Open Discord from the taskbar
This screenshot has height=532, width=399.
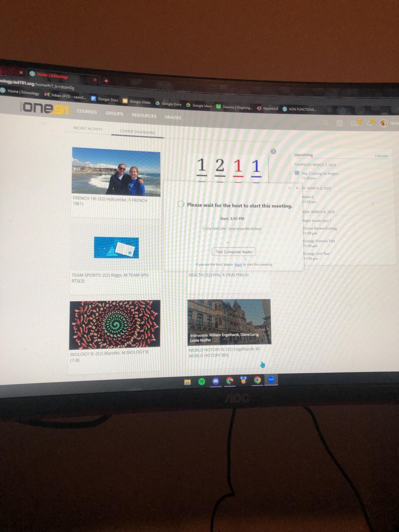click(x=216, y=381)
